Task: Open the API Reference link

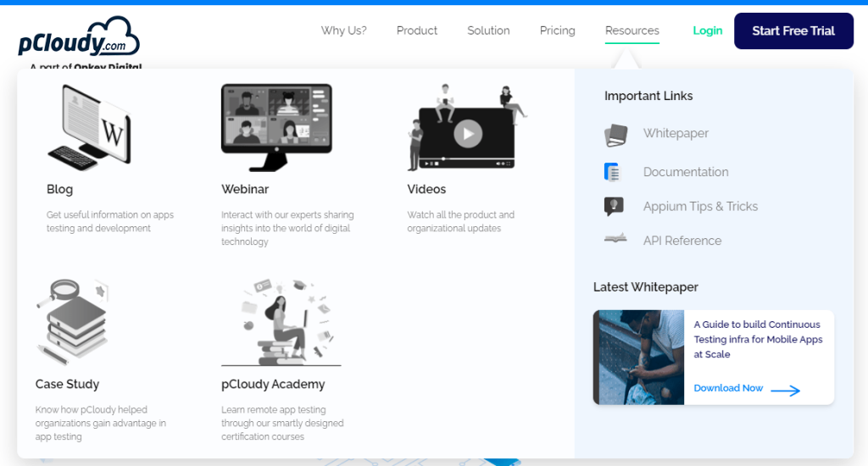Action: coord(682,241)
